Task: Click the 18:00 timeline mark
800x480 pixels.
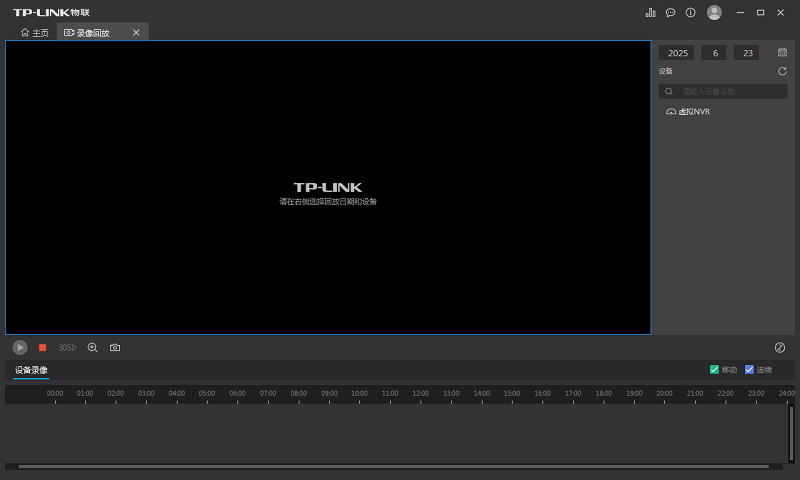Action: (604, 393)
